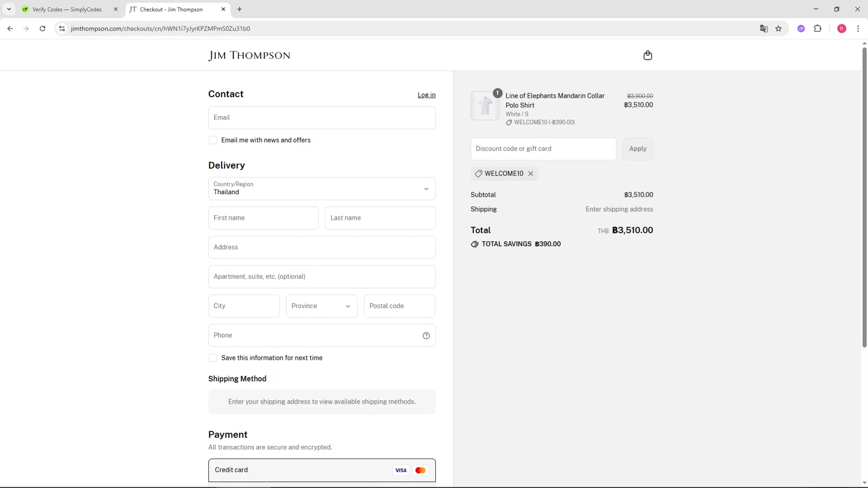Open the Country/Region dropdown
This screenshot has width=868, height=488.
coord(322,188)
